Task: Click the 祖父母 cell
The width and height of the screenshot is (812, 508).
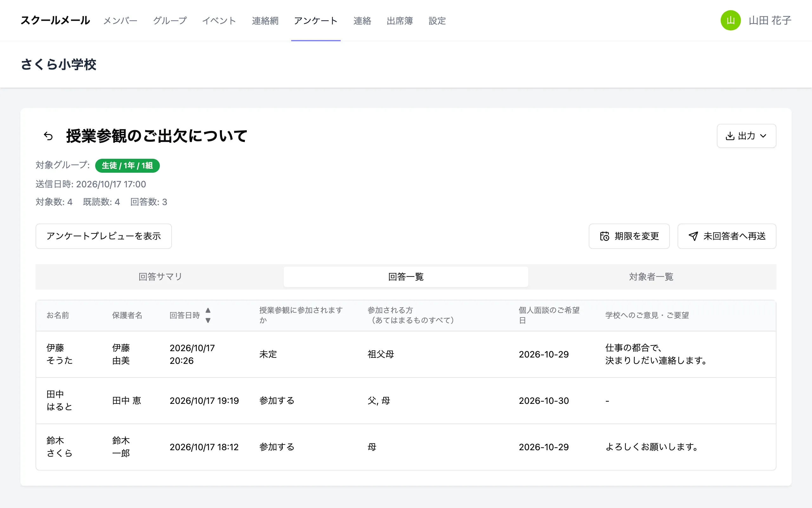Action: point(381,354)
